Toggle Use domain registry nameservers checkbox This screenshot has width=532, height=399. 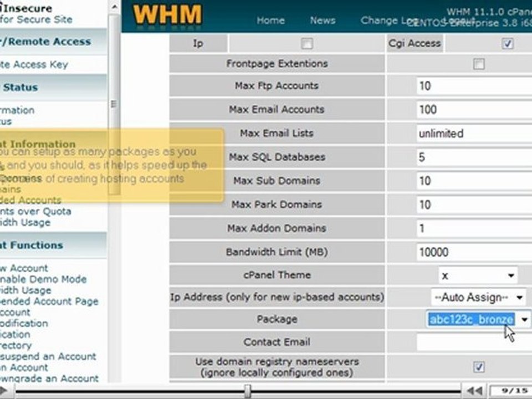[479, 367]
